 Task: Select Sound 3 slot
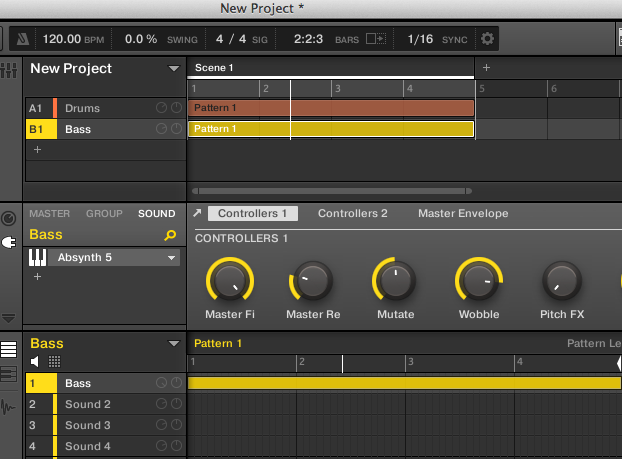tap(106, 425)
